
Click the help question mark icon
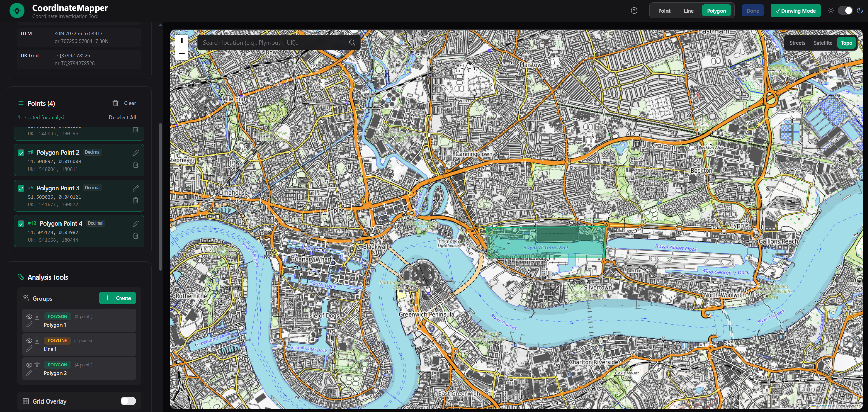point(633,11)
